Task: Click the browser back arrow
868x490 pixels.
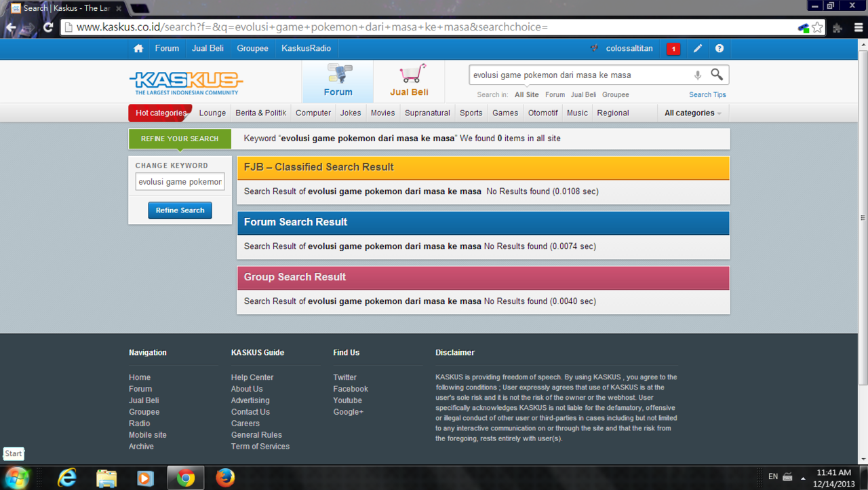Action: pos(11,27)
